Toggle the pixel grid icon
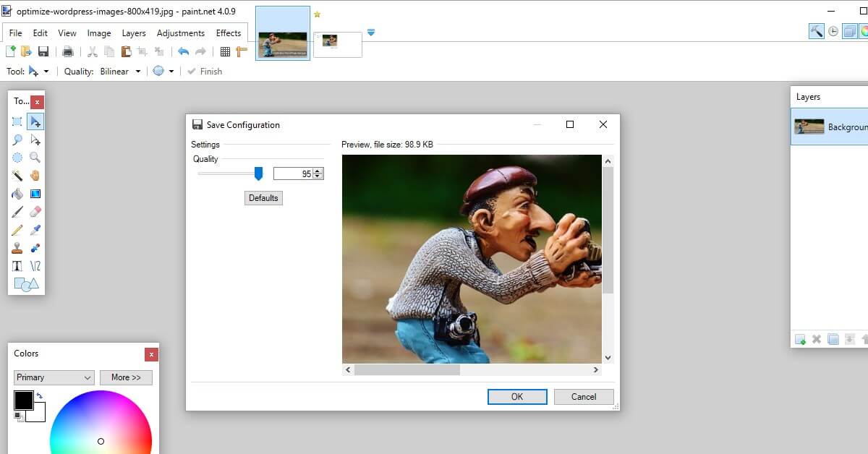The image size is (868, 454). click(225, 51)
